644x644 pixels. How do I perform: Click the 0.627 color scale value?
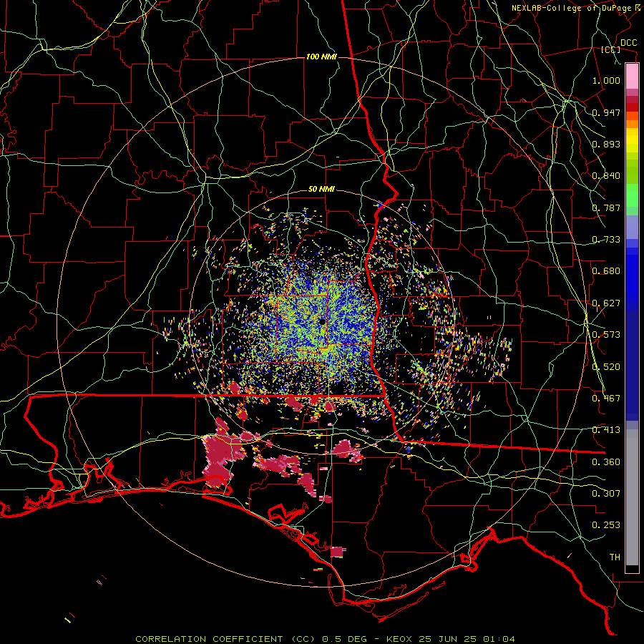[x=606, y=303]
